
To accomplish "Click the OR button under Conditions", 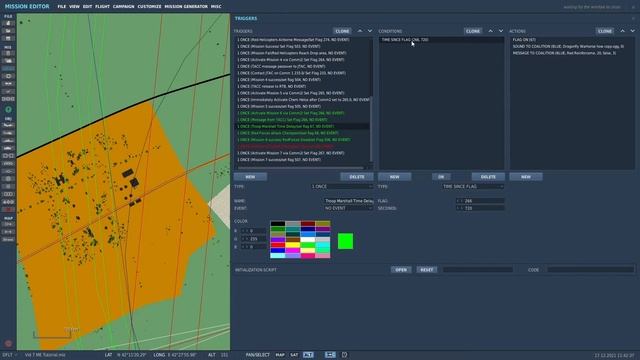I will tap(441, 177).
